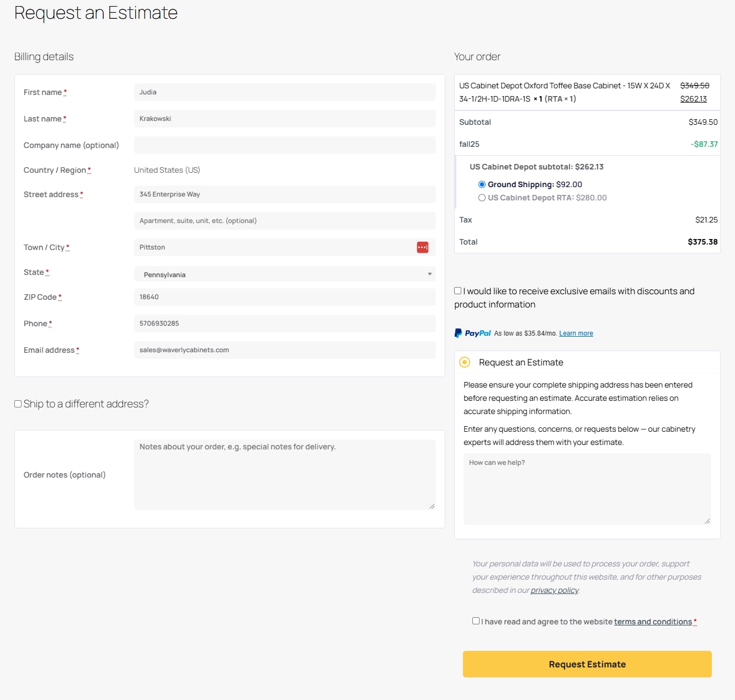Screen dimensions: 735x700
Task: Open PayPal Learn more link
Action: pyautogui.click(x=576, y=333)
